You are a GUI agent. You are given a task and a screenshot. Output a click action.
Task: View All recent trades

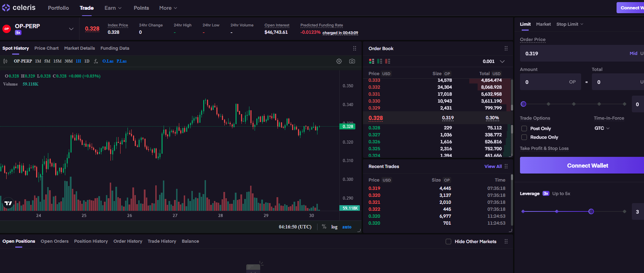493,167
